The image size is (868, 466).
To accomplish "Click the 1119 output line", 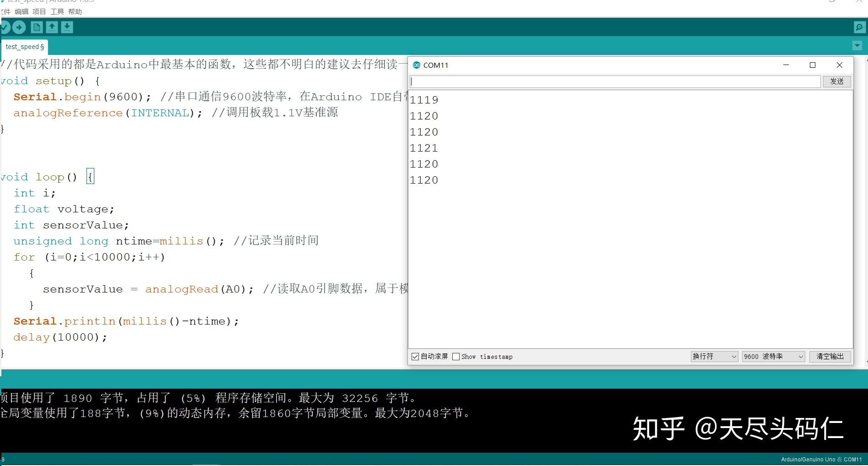I will [424, 100].
